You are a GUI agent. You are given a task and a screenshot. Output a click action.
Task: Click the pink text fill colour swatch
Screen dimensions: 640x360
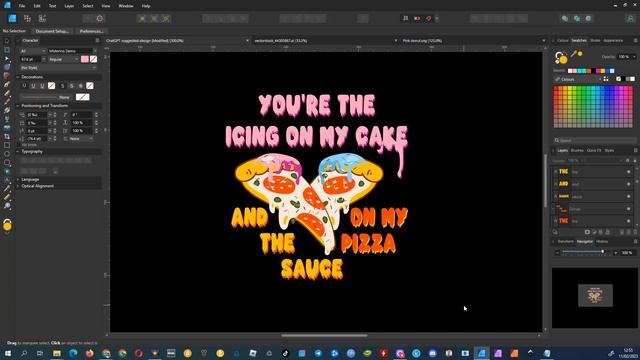(84, 59)
